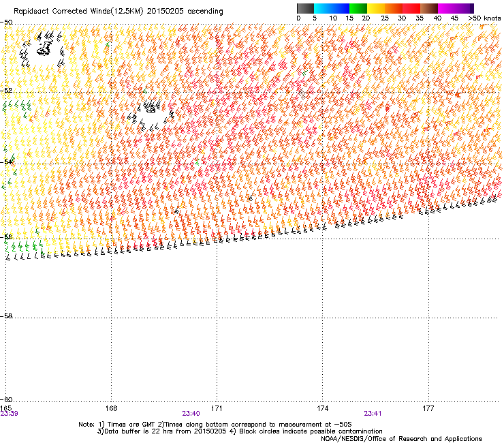Pick the red 30-35 knots legend segment
The height and width of the screenshot is (443, 504).
point(411,8)
